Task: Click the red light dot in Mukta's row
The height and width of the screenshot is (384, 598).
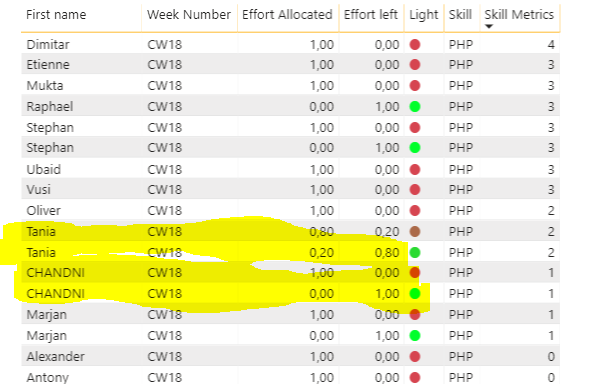Action: (x=415, y=85)
